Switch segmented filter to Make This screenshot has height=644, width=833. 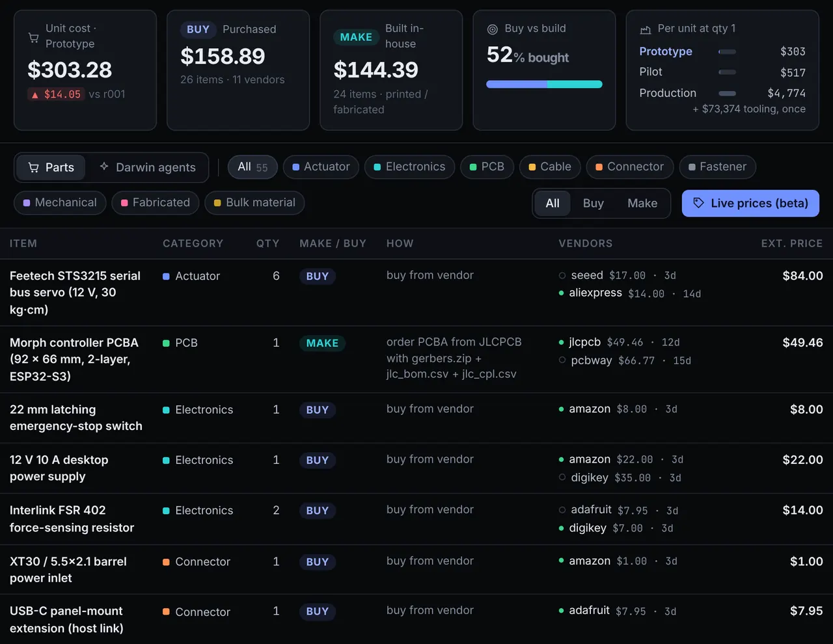pos(642,204)
